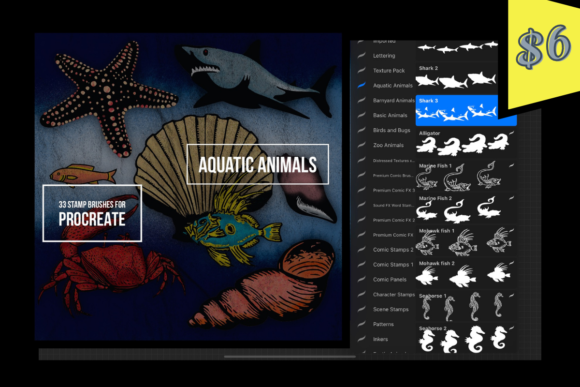This screenshot has height=387, width=580.
Task: Open the Texture Pack brush set
Action: [389, 71]
